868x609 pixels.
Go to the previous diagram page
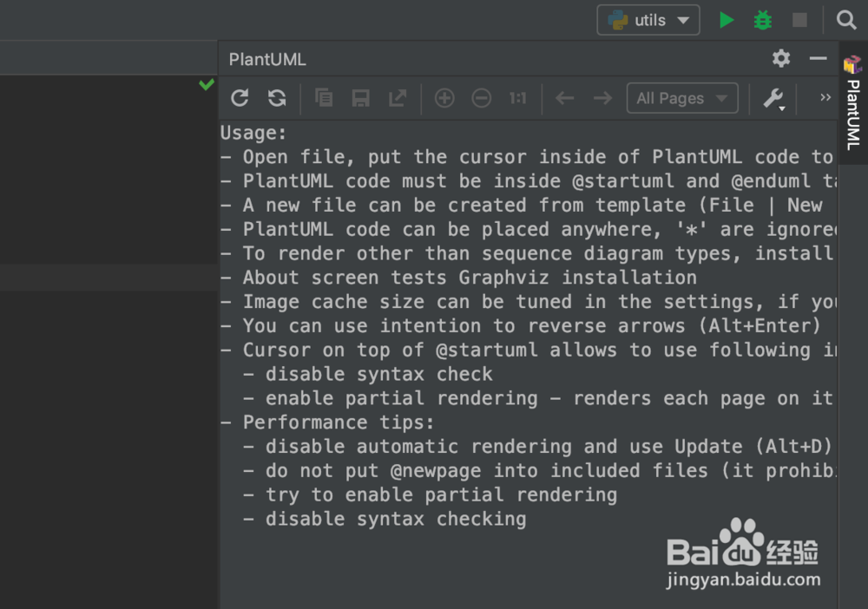(565, 98)
